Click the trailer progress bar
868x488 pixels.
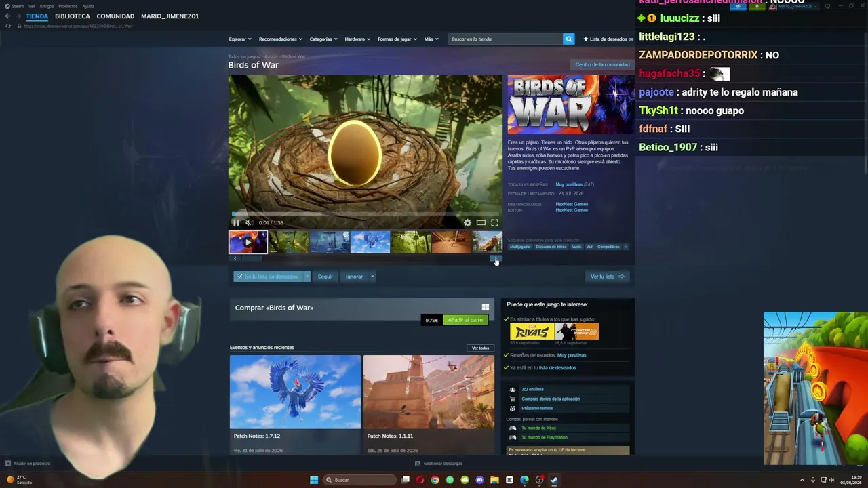pyautogui.click(x=365, y=214)
